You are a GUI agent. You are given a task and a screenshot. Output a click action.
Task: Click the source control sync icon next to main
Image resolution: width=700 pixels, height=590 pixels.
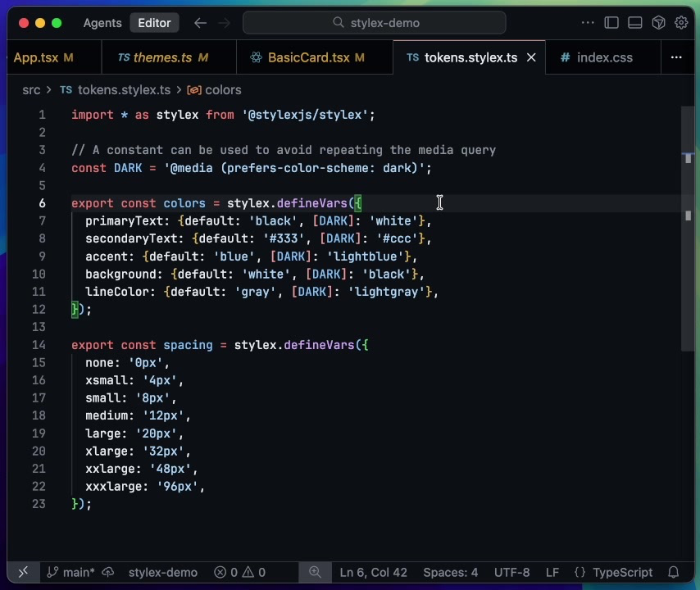(x=107, y=572)
